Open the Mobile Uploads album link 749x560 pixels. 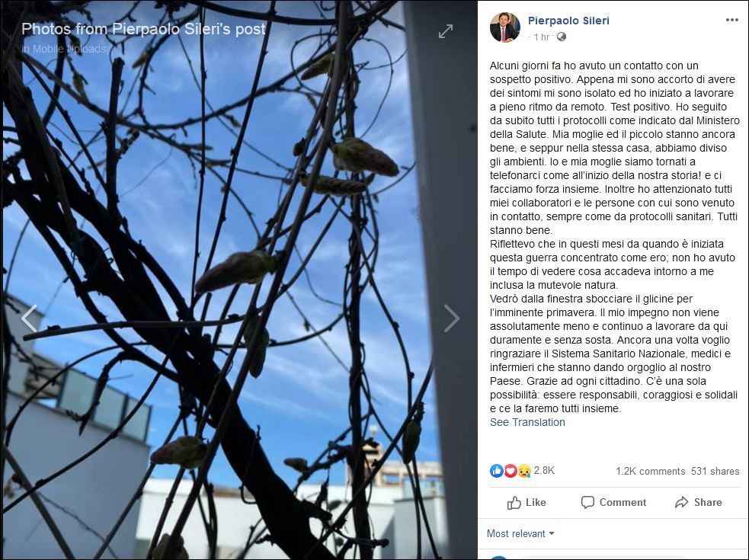point(69,49)
